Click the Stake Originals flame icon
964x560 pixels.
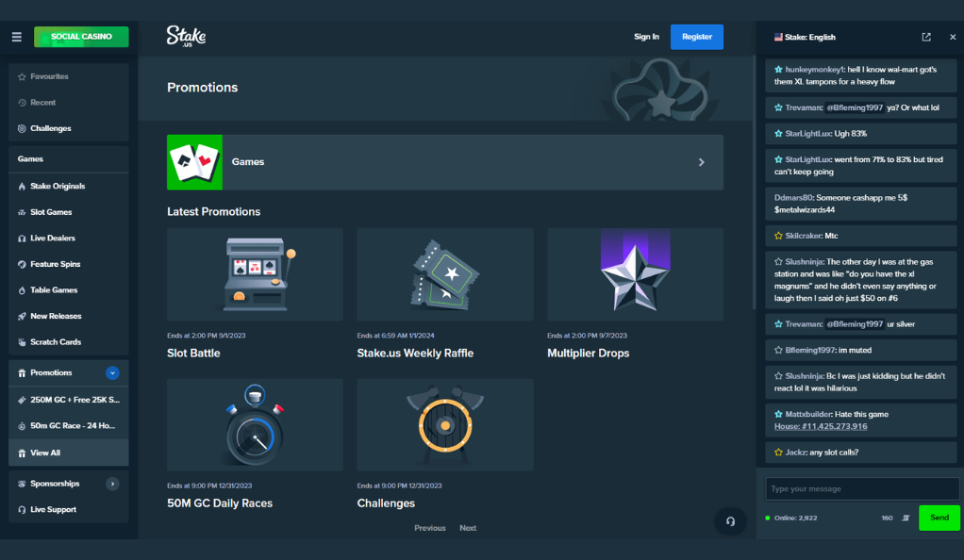(22, 187)
